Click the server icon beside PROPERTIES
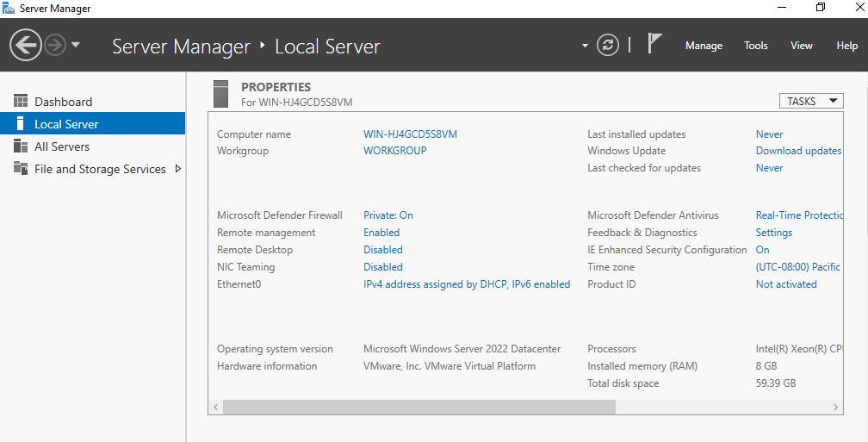The height and width of the screenshot is (442, 868). 220,94
